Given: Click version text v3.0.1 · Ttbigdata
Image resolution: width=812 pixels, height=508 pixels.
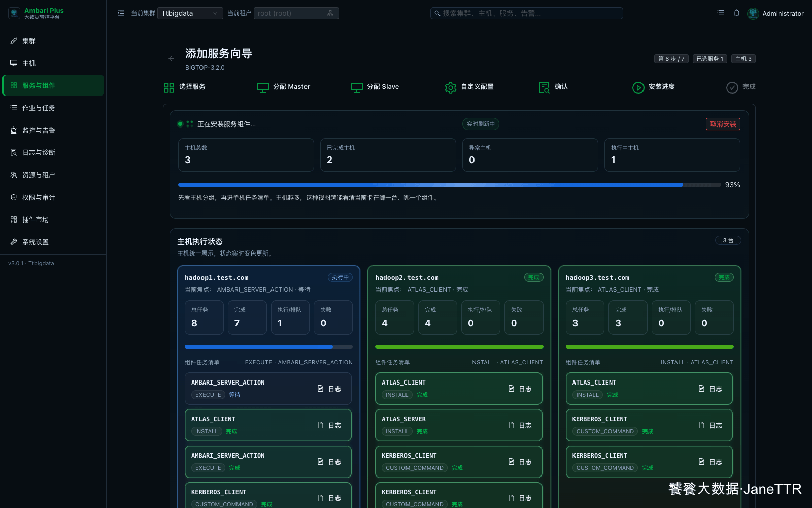Looking at the screenshot, I should coord(31,263).
